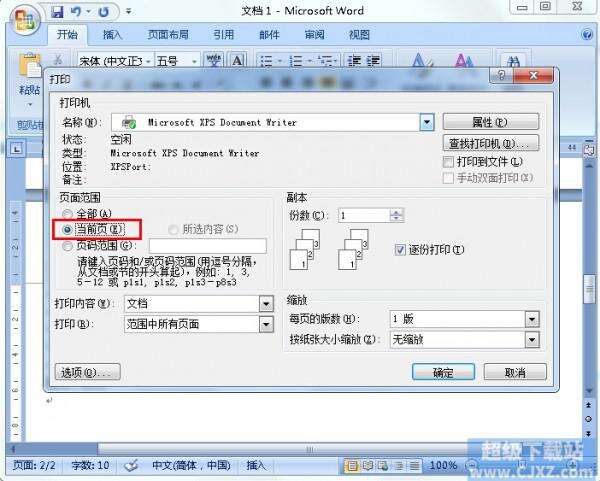Click the Save icon in quick access toolbar
The image size is (600, 481).
(x=57, y=12)
